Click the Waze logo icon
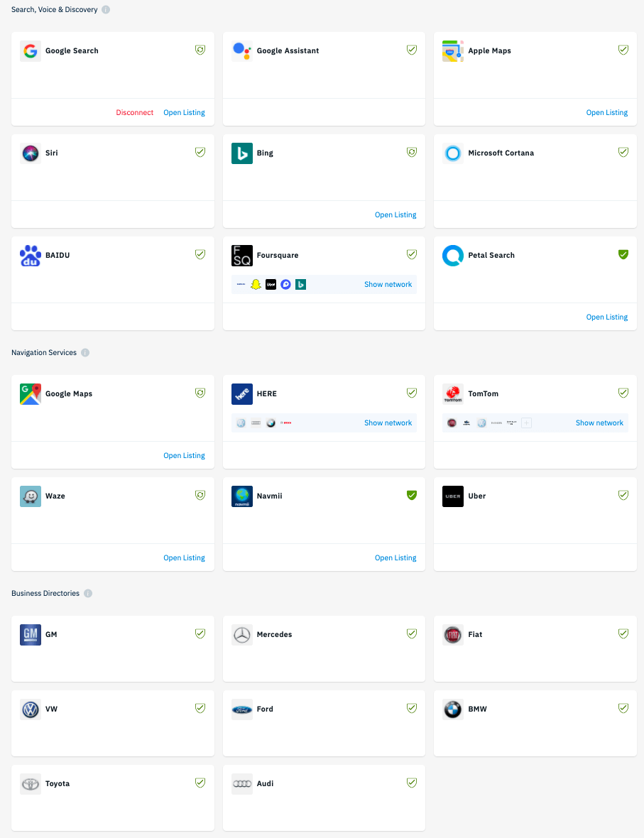 point(31,496)
